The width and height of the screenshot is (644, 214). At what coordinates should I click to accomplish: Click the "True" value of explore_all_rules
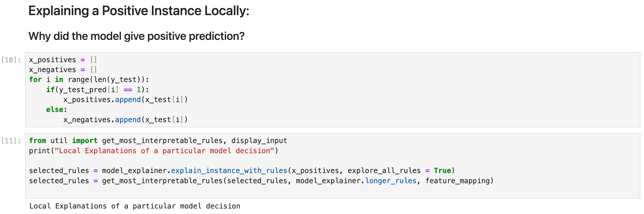point(442,171)
